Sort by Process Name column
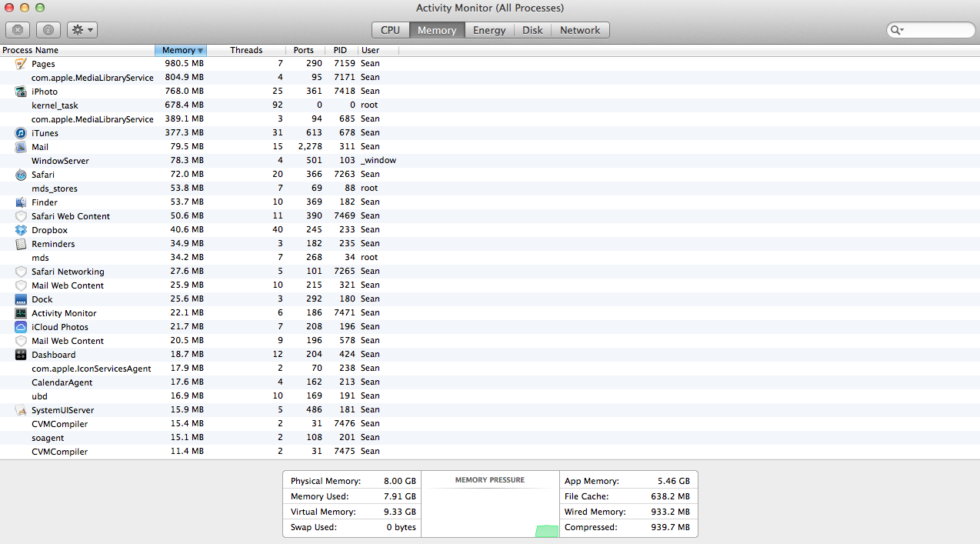Screen dimensions: 980x544 [77, 50]
